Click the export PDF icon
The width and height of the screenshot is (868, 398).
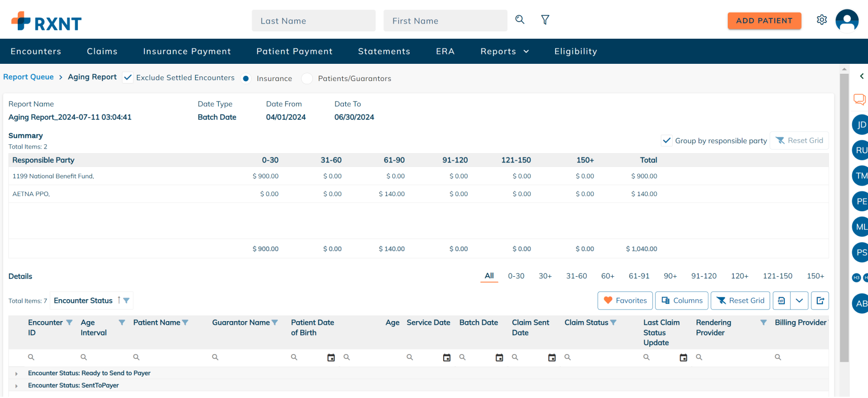[781, 301]
